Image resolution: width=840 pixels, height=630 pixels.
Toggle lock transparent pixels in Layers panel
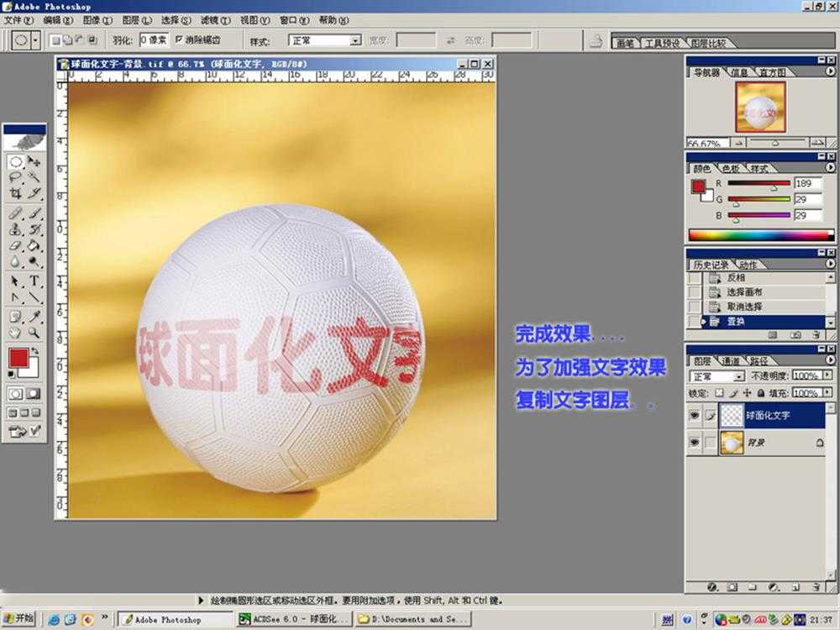719,392
